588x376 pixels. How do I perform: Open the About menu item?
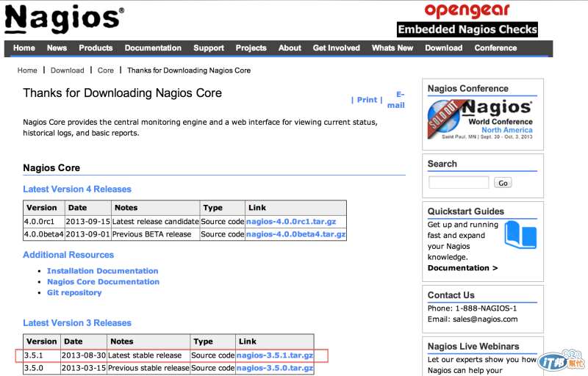click(290, 48)
